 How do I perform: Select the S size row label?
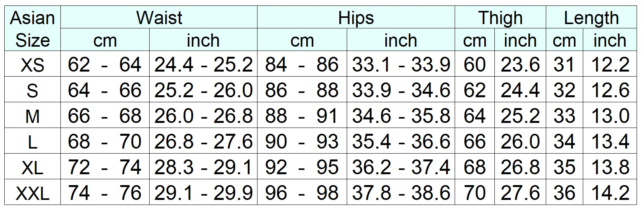click(33, 90)
